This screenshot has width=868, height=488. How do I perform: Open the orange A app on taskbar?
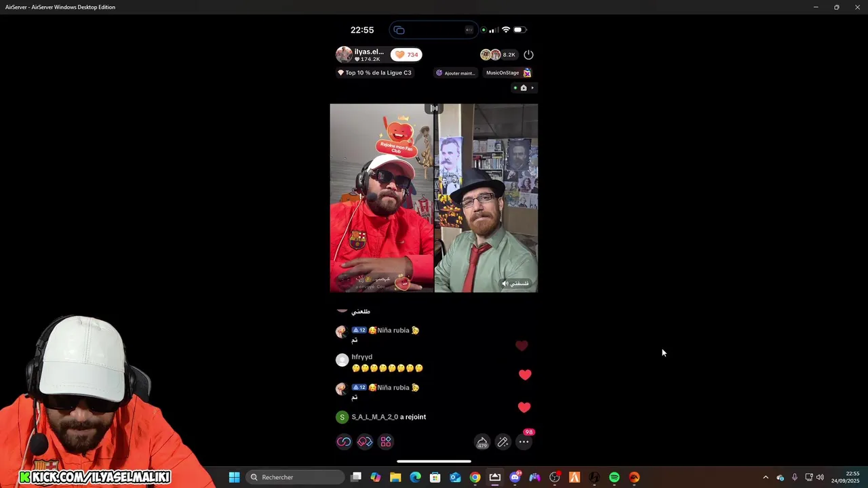(574, 477)
